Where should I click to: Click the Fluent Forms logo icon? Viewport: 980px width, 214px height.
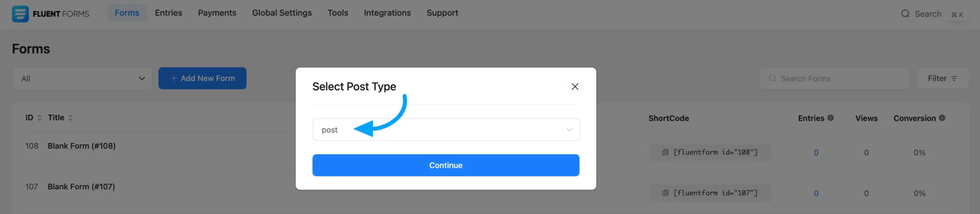click(20, 14)
